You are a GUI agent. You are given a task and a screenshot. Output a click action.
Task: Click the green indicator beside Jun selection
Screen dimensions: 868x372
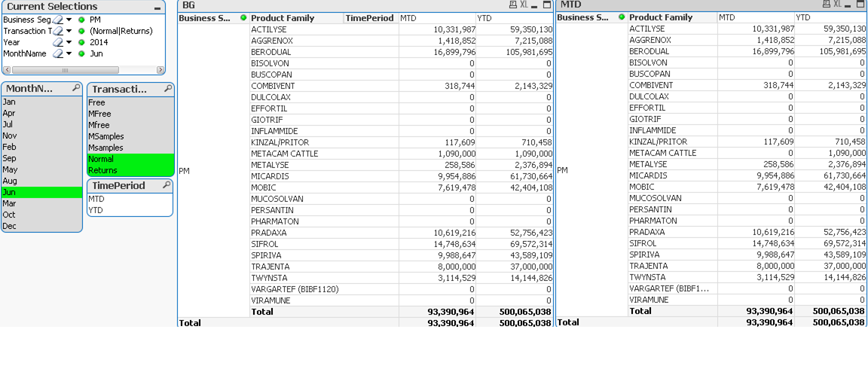81,53
